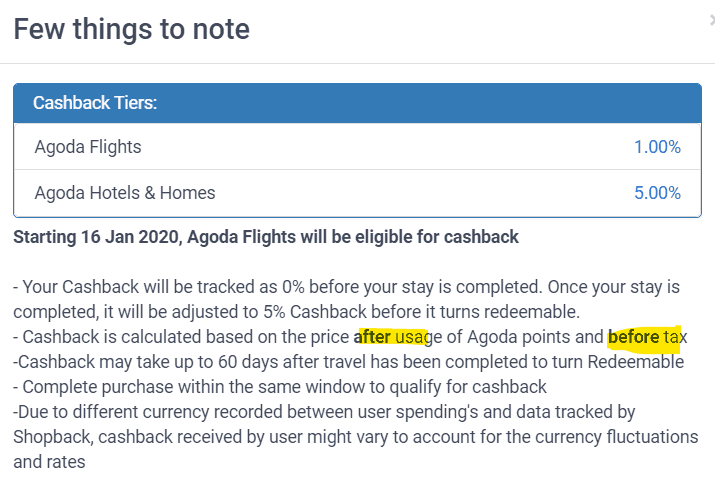Click the final and rates text
The width and height of the screenshot is (715, 490).
(x=49, y=462)
